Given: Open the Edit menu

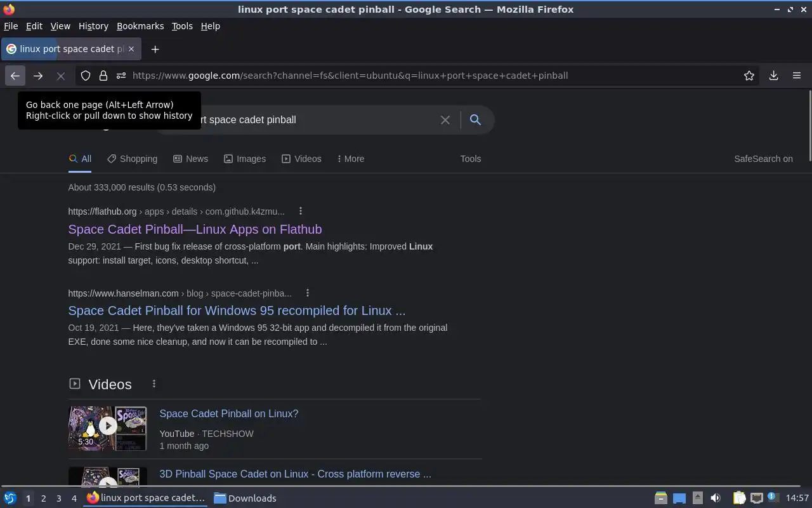Looking at the screenshot, I should [34, 26].
